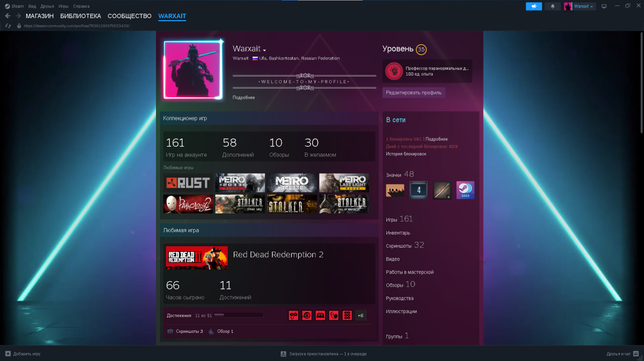Click the camera icon beside Скриншоты 3
Image resolution: width=644 pixels, height=361 pixels.
coord(170,331)
